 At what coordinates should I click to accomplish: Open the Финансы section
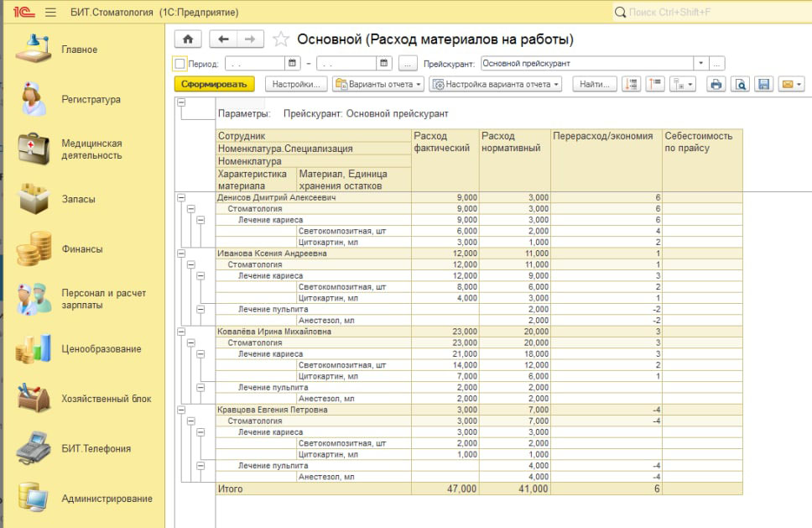[82, 248]
